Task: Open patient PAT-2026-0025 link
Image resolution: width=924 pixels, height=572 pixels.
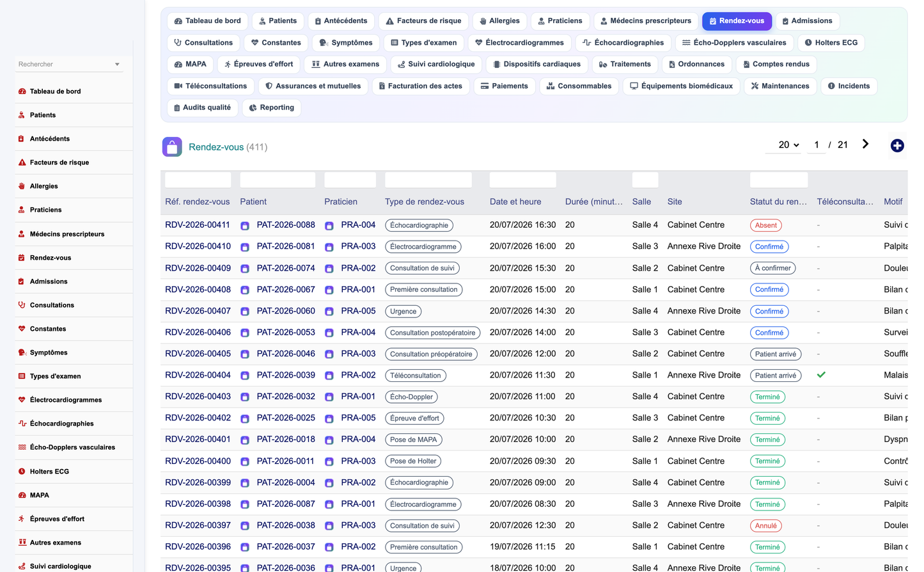Action: coord(286,418)
